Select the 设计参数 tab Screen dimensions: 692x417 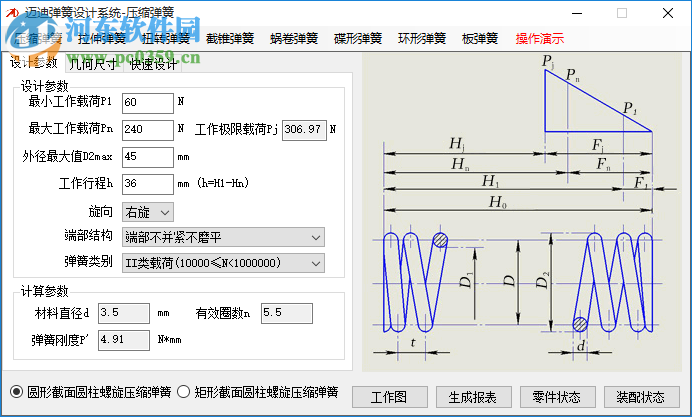click(34, 63)
